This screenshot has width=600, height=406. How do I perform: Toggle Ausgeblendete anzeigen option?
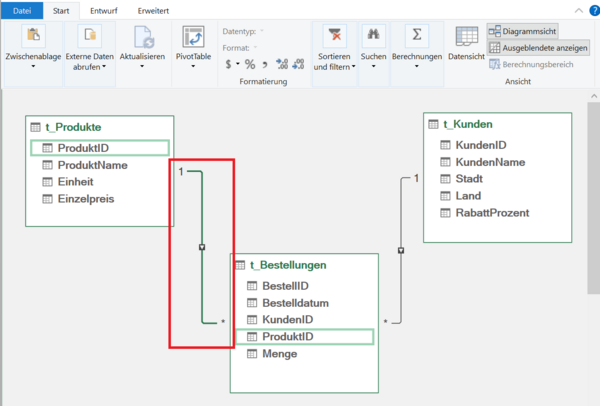tap(538, 47)
